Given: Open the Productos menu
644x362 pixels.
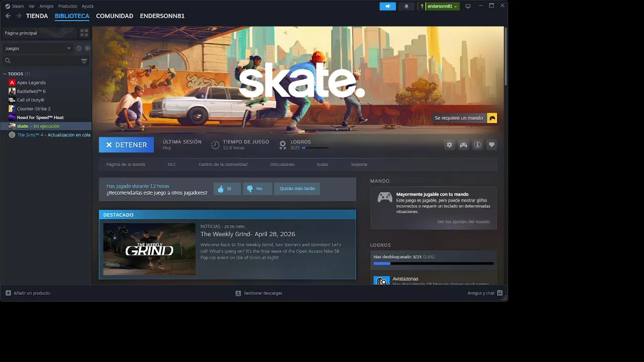Looking at the screenshot, I should 67,6.
